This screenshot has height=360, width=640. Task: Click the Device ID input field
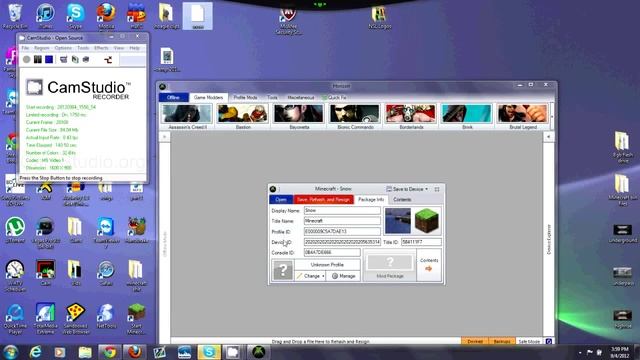[342, 242]
